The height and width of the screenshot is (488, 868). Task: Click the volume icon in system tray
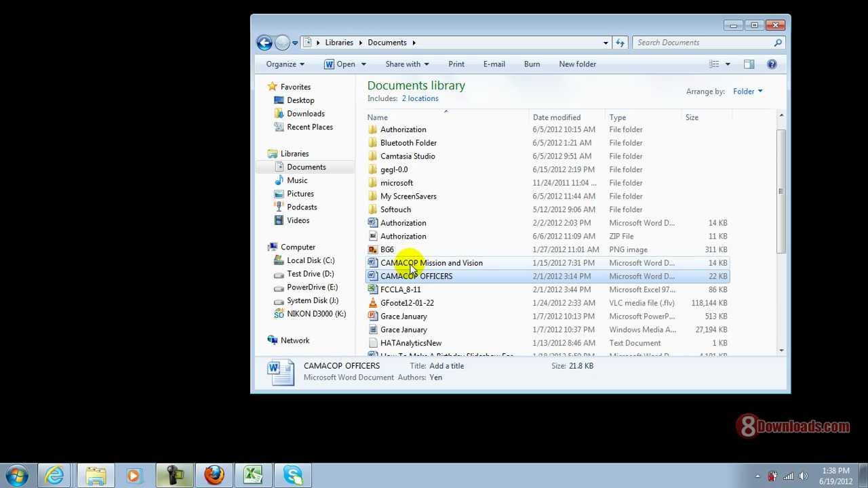point(804,476)
